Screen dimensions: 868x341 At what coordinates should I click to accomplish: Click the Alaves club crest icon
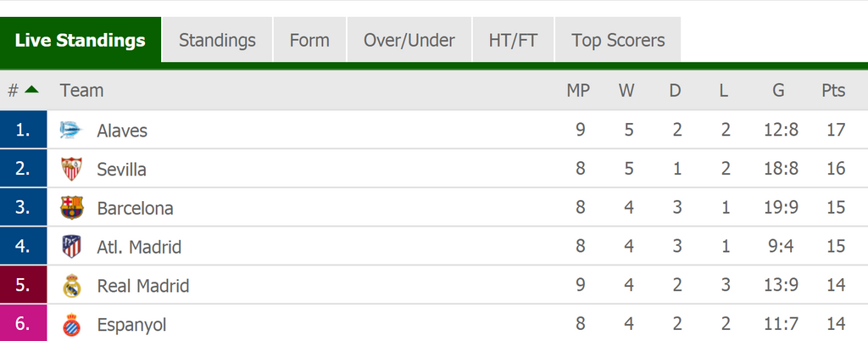[x=71, y=131]
